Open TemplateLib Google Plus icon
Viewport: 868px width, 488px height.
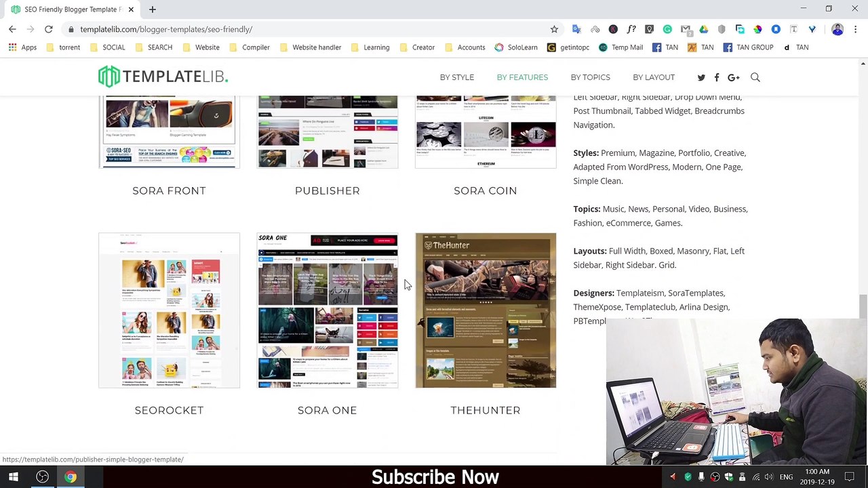click(x=734, y=77)
